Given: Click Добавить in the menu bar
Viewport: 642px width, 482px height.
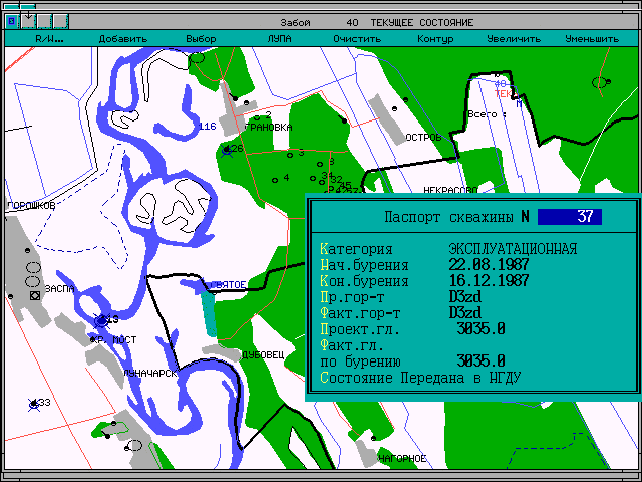Looking at the screenshot, I should point(123,39).
